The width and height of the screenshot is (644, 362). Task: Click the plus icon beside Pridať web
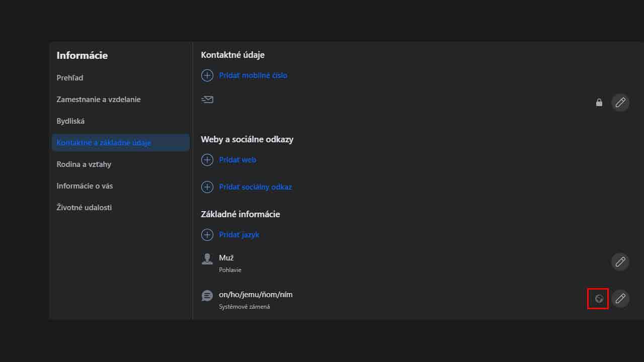pos(207,160)
